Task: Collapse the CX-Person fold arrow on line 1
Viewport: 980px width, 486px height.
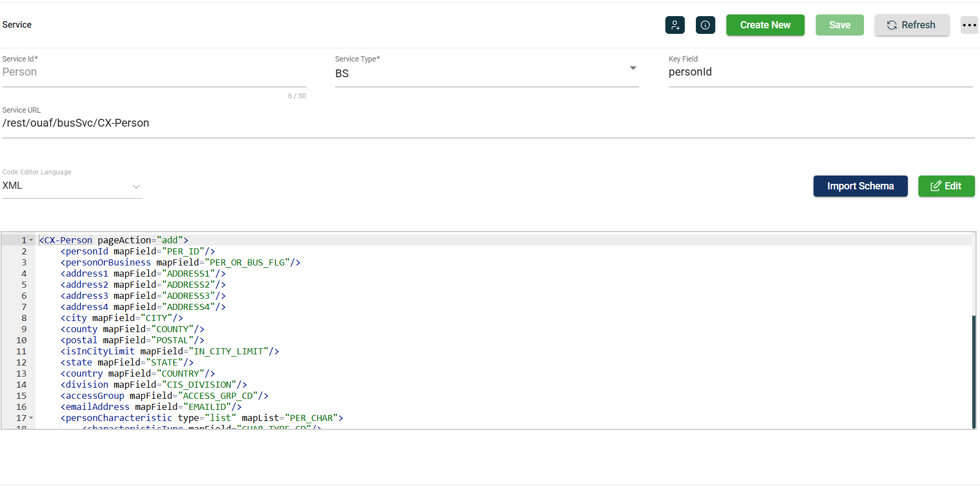Action: pos(31,241)
